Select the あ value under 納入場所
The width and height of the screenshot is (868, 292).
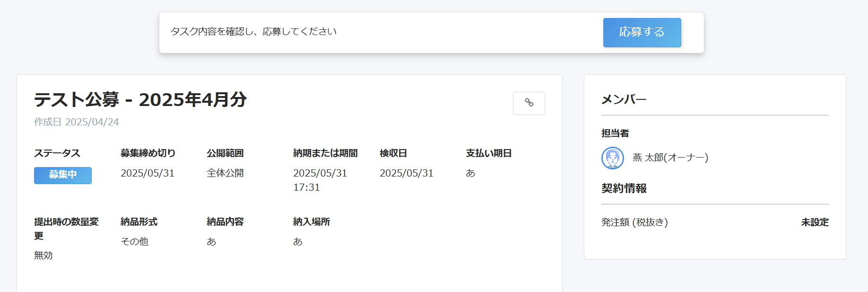click(298, 242)
